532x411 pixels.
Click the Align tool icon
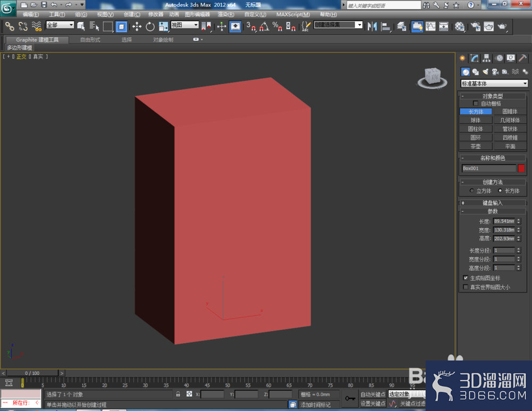[385, 27]
